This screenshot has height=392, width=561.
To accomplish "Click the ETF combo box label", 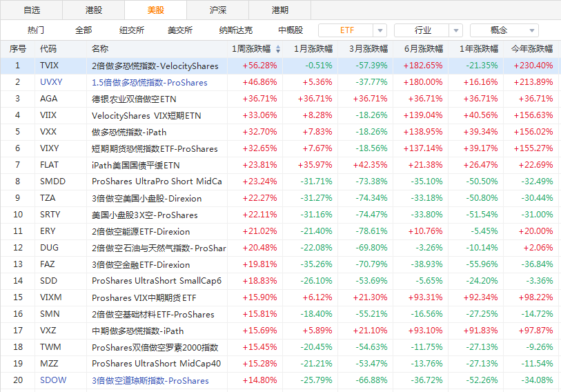I will click(346, 30).
